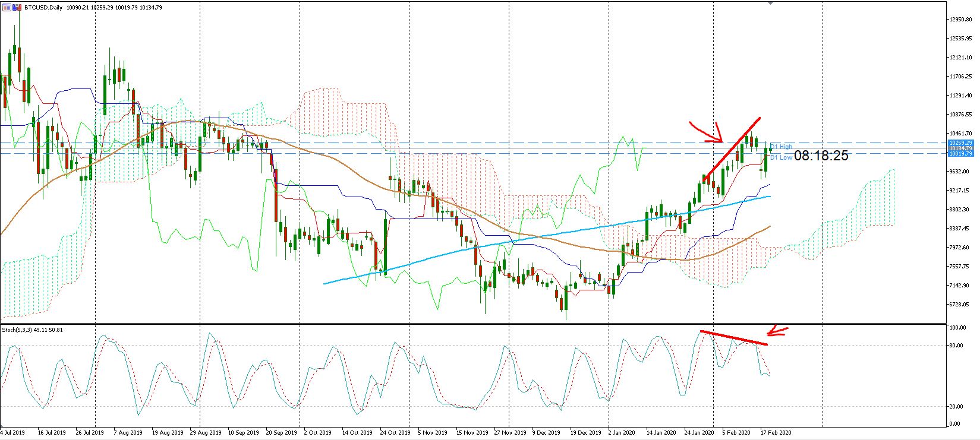Click the Depth of Market icon
This screenshot has width=980, height=440.
[6, 7]
